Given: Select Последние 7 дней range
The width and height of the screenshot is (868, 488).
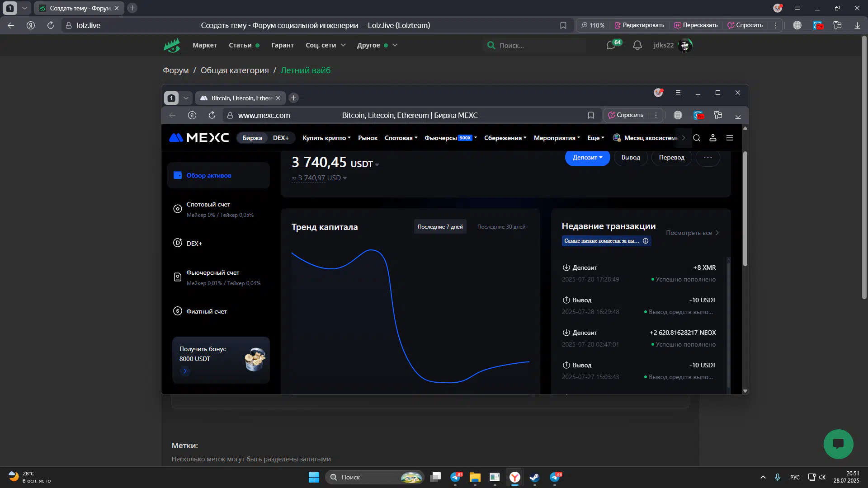Looking at the screenshot, I should [x=440, y=227].
